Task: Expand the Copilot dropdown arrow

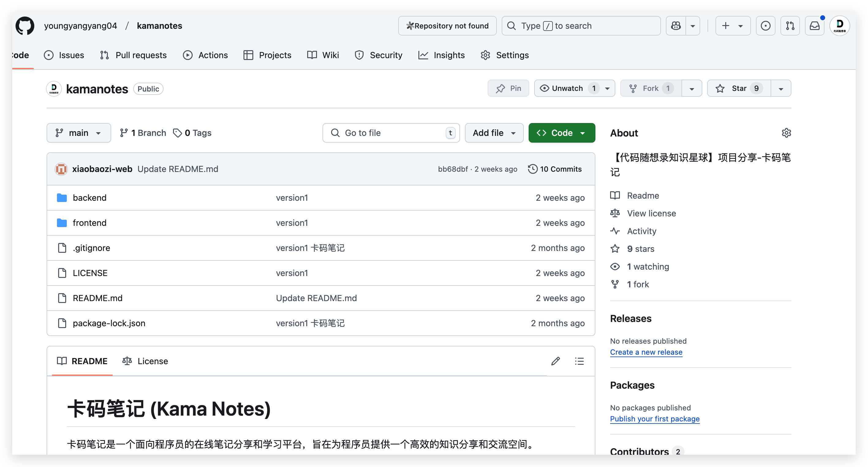Action: click(x=693, y=26)
